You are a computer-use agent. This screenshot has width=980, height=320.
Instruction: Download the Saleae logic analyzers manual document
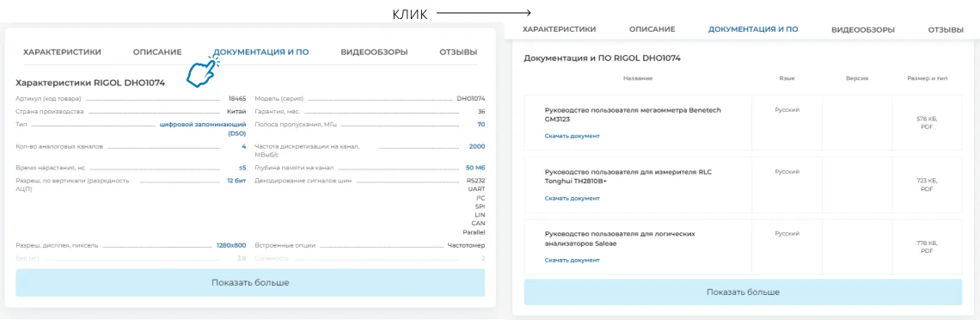[x=572, y=260]
